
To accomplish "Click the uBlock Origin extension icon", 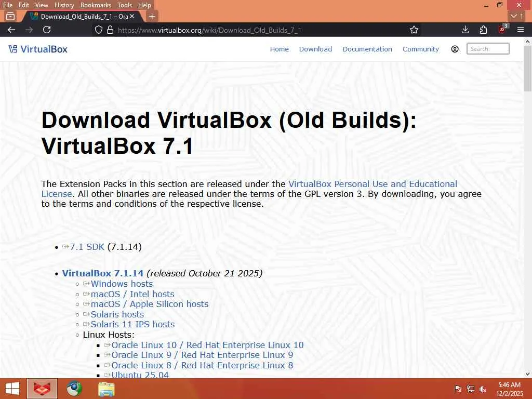I will tap(502, 29).
